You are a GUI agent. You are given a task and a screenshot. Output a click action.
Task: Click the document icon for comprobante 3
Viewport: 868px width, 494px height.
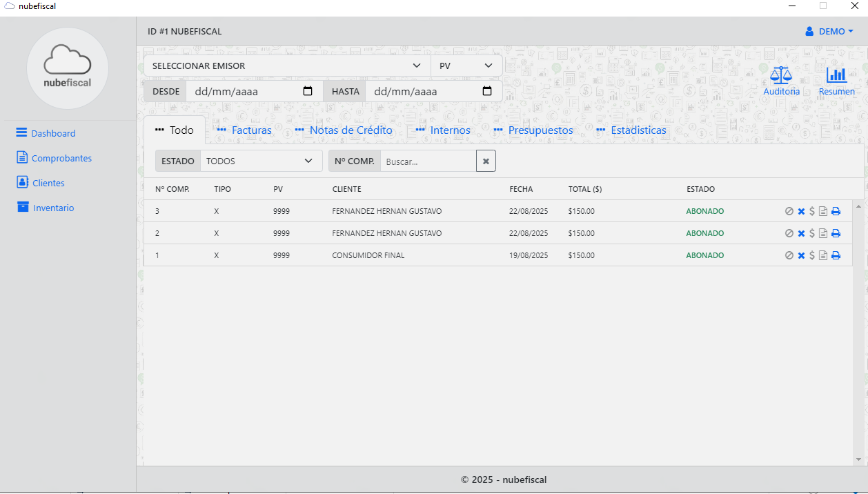point(823,212)
